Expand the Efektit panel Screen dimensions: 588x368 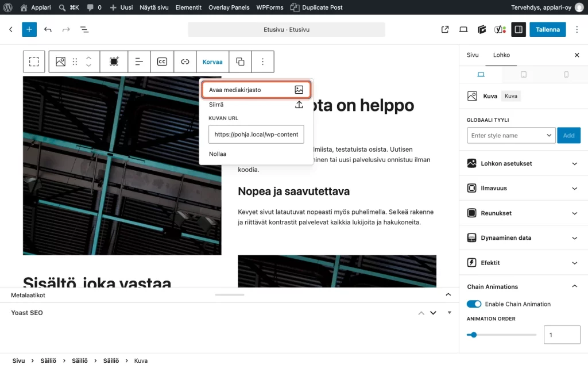click(x=523, y=262)
